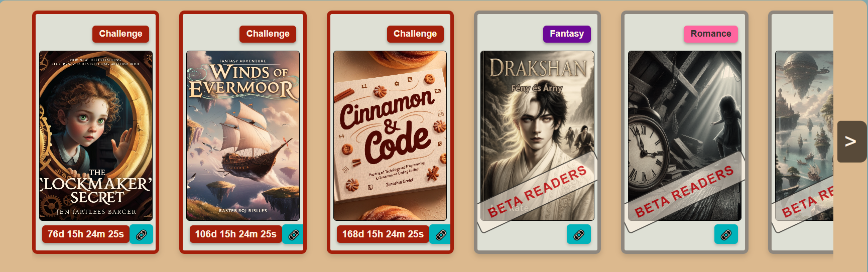Click link icon on Cinnamon & Code card
The width and height of the screenshot is (868, 272).
tap(440, 234)
